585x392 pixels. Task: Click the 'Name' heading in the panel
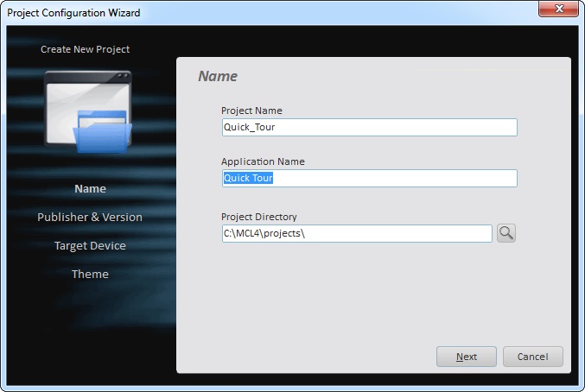click(x=218, y=76)
